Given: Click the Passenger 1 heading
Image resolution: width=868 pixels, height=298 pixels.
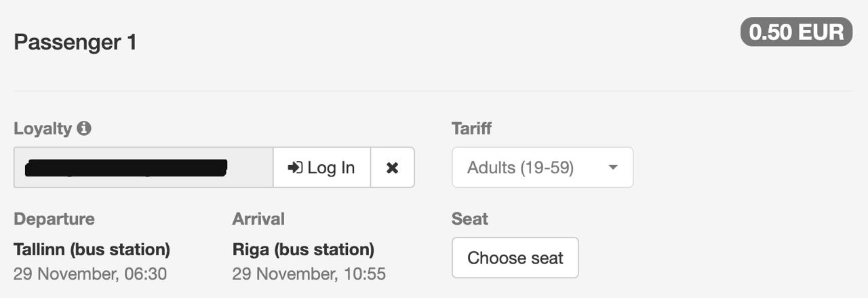Looking at the screenshot, I should pos(75,42).
